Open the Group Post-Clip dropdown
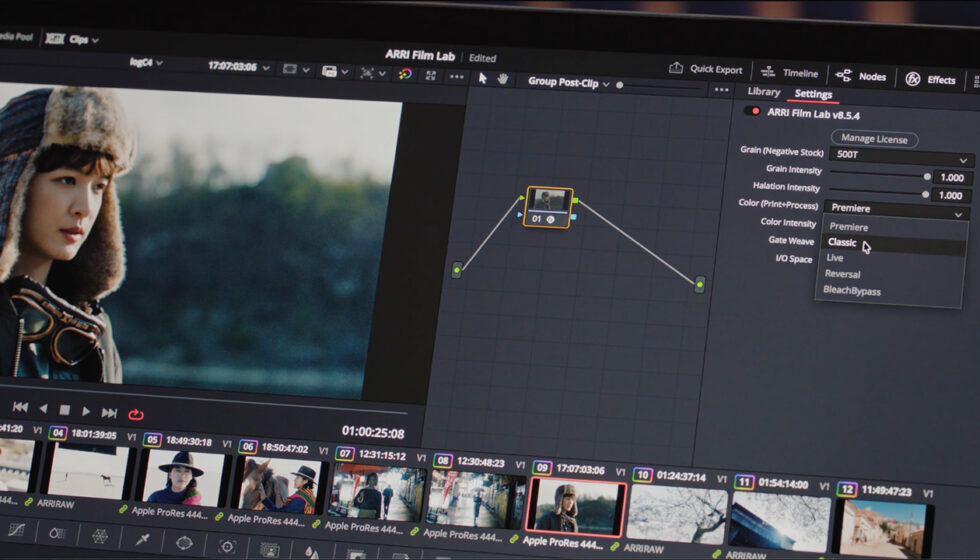 point(568,82)
